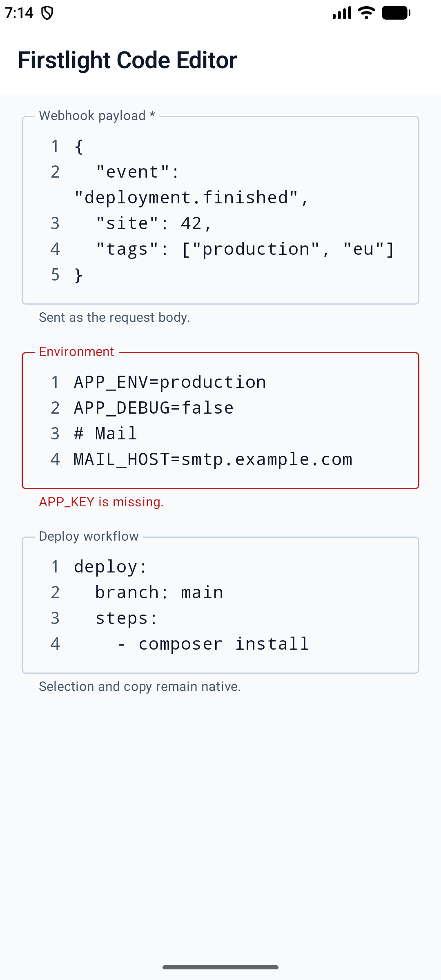Image resolution: width=441 pixels, height=980 pixels.
Task: Tap the cellular signal bars icon
Action: click(342, 13)
